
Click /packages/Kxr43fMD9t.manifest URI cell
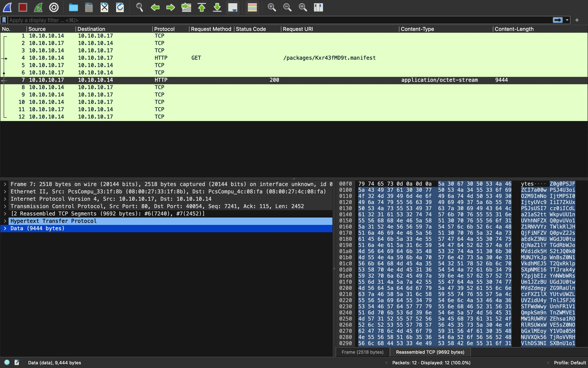[x=330, y=58]
